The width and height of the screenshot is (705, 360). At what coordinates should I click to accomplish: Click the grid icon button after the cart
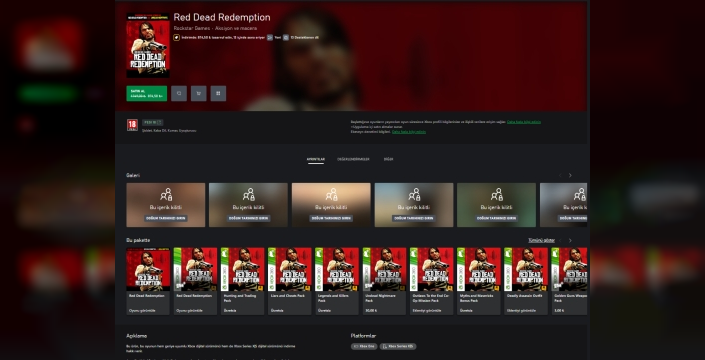219,93
